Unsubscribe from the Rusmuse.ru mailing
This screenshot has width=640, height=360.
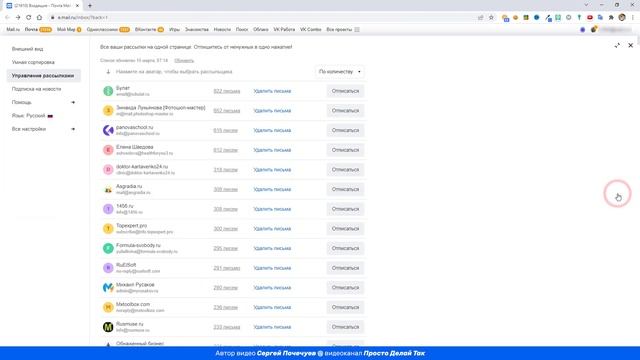click(345, 327)
